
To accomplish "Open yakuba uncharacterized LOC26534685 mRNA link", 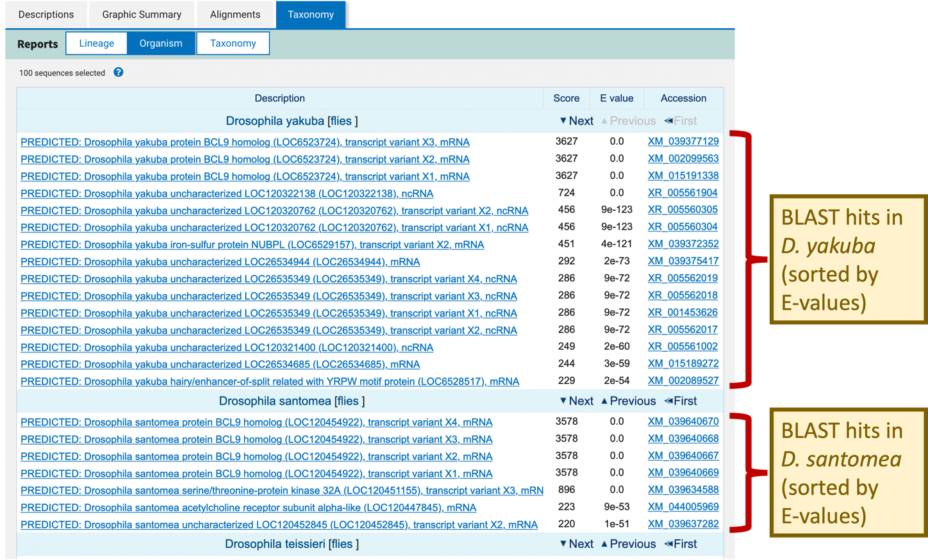I will [x=220, y=364].
